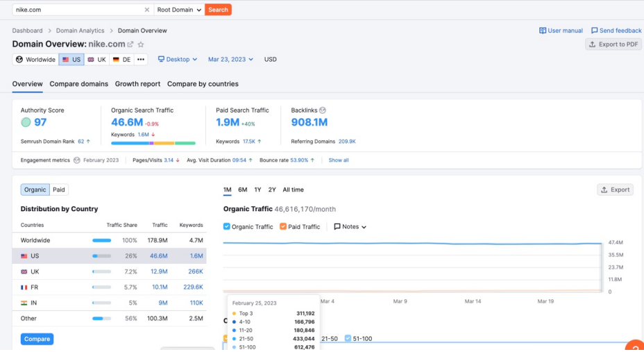Click UK traffic 12.9M cell
644x352 pixels.
click(x=159, y=271)
